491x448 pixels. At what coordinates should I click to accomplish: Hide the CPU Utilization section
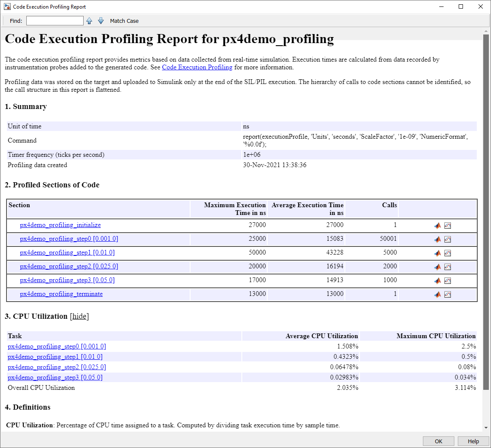[x=80, y=316]
